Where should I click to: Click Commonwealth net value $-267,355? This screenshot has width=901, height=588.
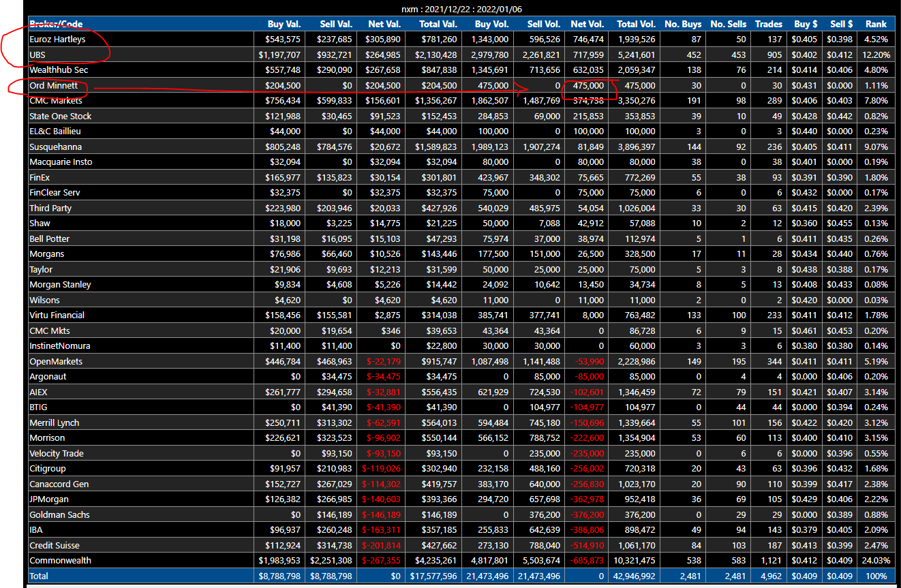point(382,560)
